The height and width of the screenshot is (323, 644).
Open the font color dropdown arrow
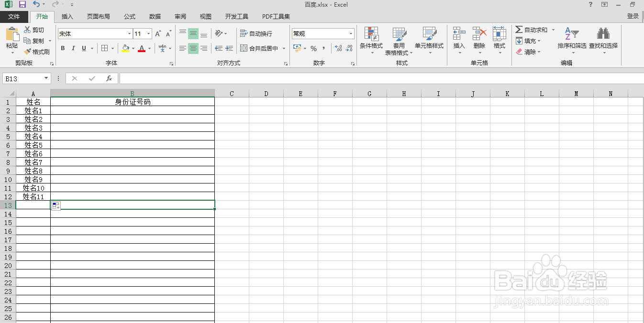(149, 49)
